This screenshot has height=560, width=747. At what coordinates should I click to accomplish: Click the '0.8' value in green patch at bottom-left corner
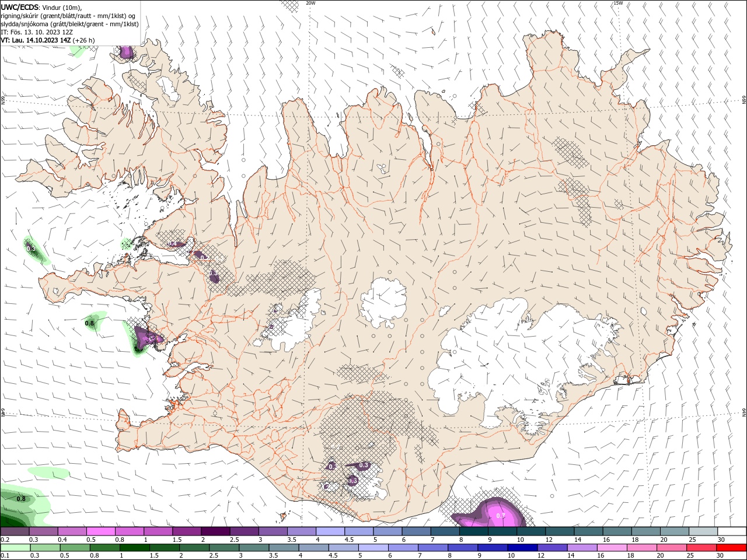pyautogui.click(x=21, y=499)
